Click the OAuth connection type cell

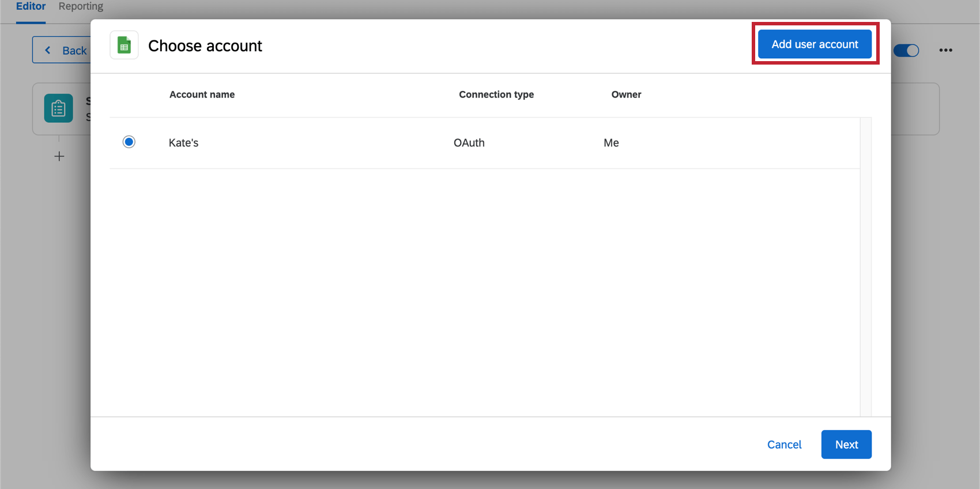coord(469,143)
